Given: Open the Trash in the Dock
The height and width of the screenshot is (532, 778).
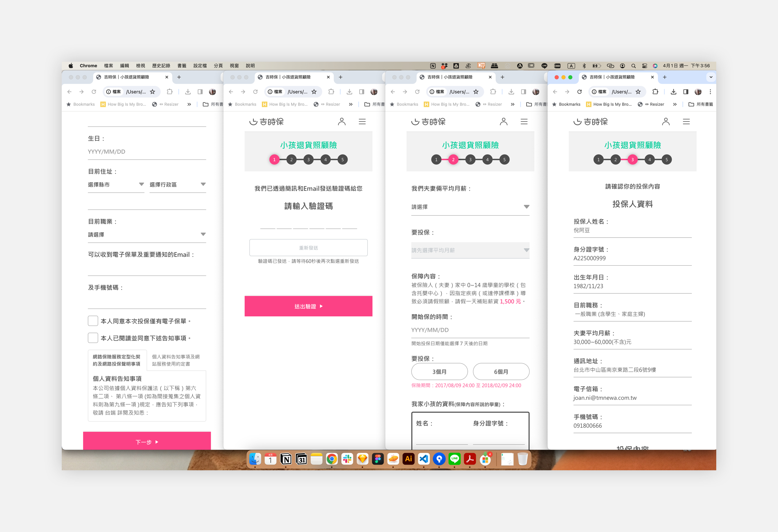Looking at the screenshot, I should [x=523, y=459].
